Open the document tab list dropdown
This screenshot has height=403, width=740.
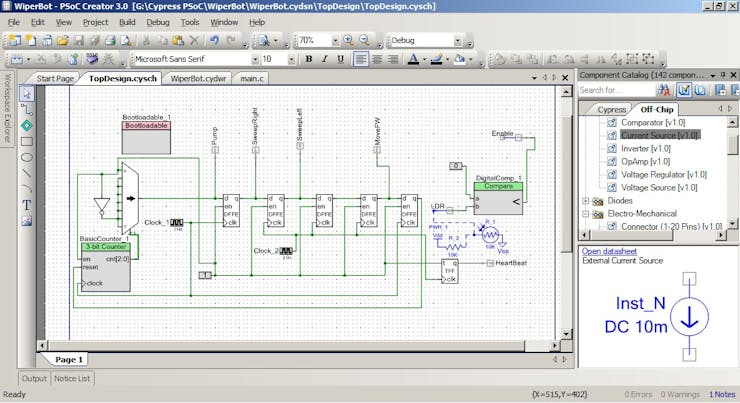coord(534,78)
